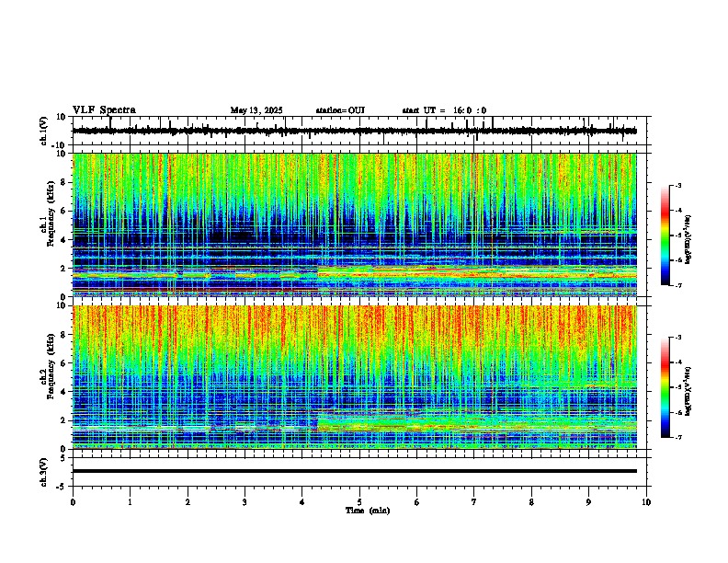
Task: Click the ch.1 spectrogram color scale bar
Action: click(x=665, y=236)
